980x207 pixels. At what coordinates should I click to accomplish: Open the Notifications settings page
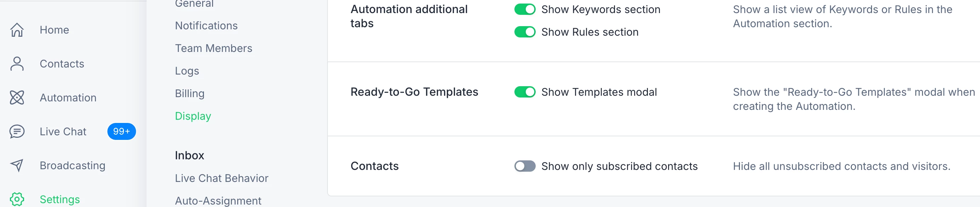(206, 26)
